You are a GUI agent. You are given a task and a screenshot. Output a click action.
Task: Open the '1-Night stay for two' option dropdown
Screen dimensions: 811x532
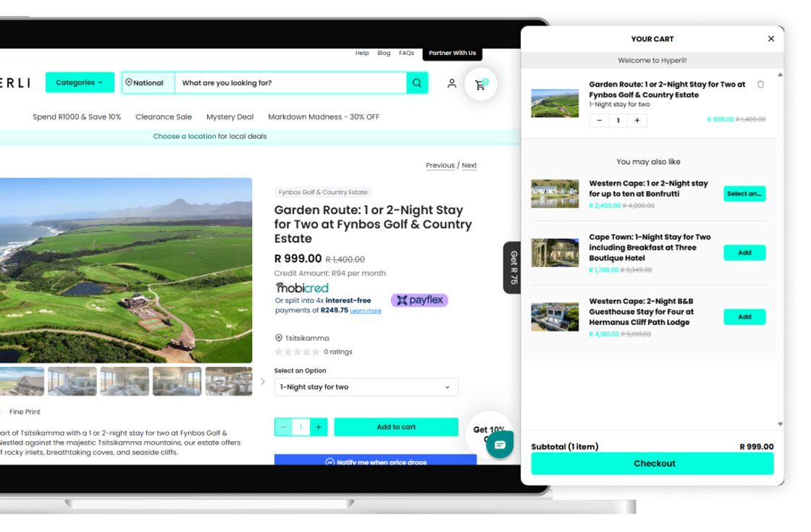366,387
